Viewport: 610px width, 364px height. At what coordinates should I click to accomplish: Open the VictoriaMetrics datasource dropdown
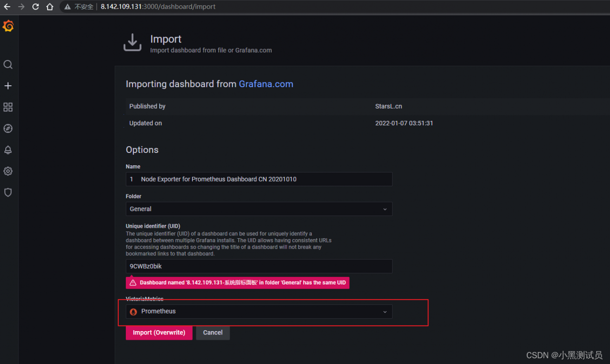click(x=259, y=312)
